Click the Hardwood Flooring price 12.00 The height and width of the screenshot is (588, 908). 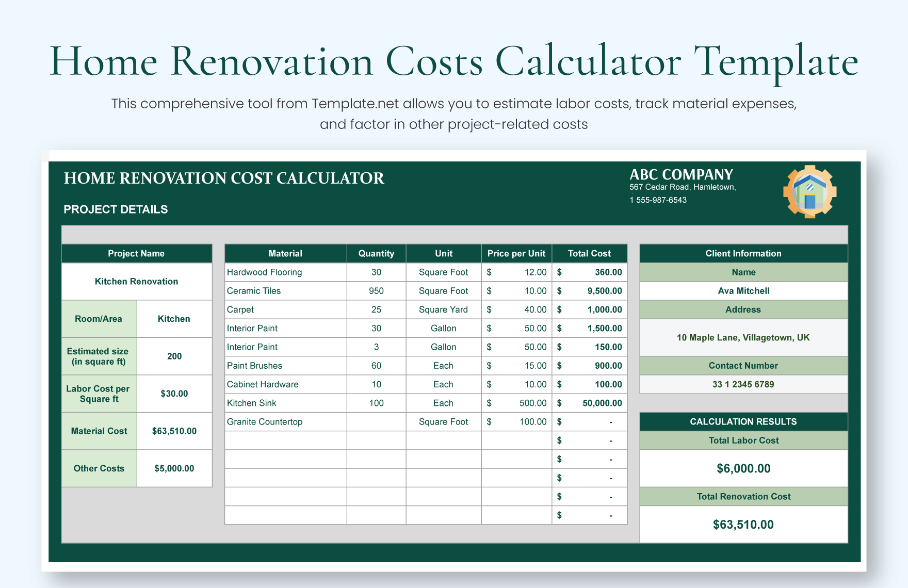click(517, 272)
